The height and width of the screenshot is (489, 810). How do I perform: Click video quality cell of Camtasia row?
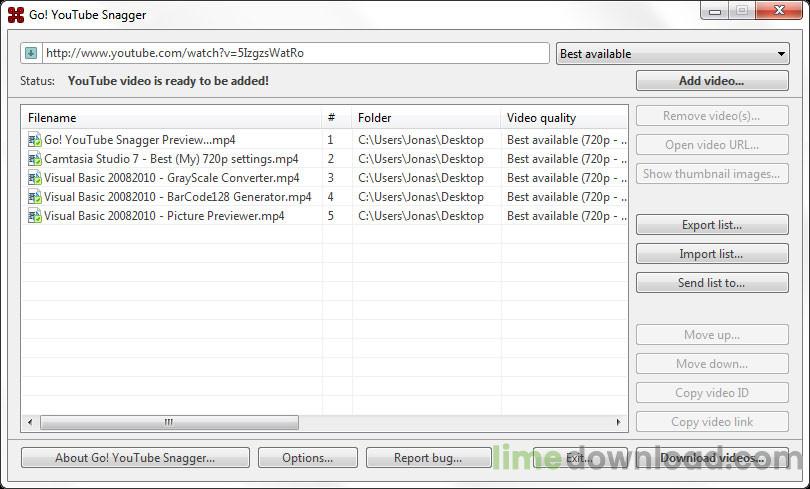click(x=564, y=159)
